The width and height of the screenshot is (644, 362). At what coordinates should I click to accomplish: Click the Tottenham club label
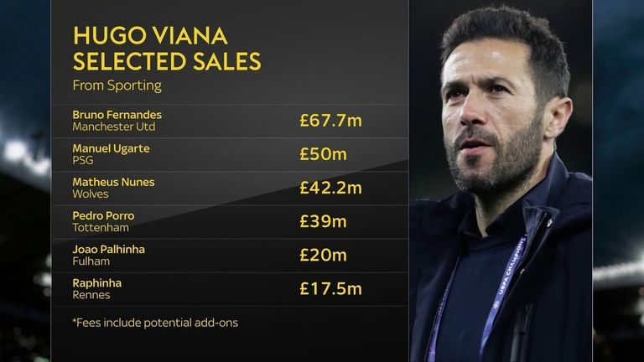coord(99,227)
